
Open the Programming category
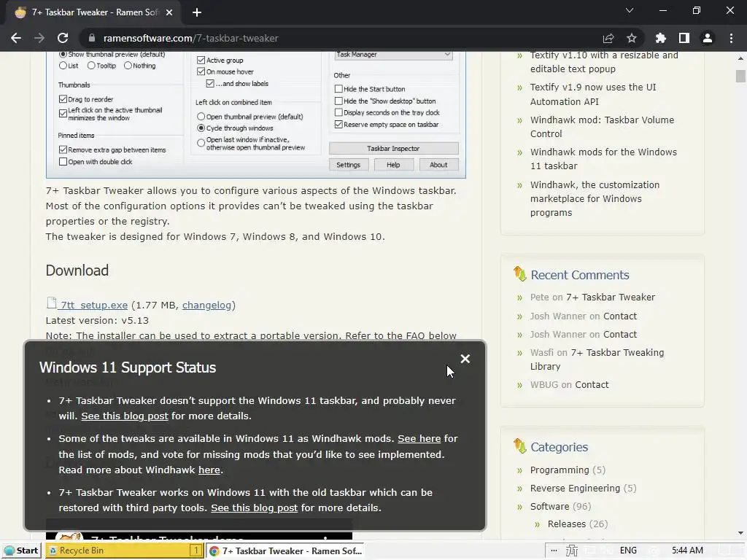click(560, 470)
